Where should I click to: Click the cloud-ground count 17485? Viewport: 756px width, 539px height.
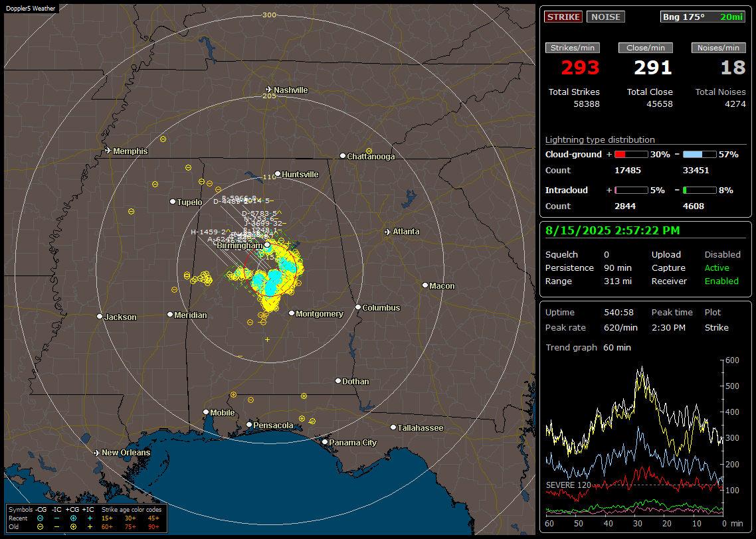(628, 171)
